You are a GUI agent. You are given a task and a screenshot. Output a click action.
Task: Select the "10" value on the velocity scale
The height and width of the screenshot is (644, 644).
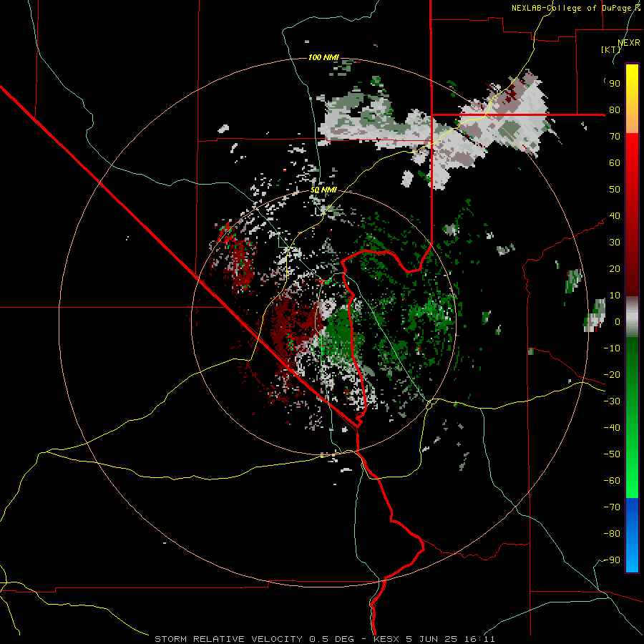point(615,296)
